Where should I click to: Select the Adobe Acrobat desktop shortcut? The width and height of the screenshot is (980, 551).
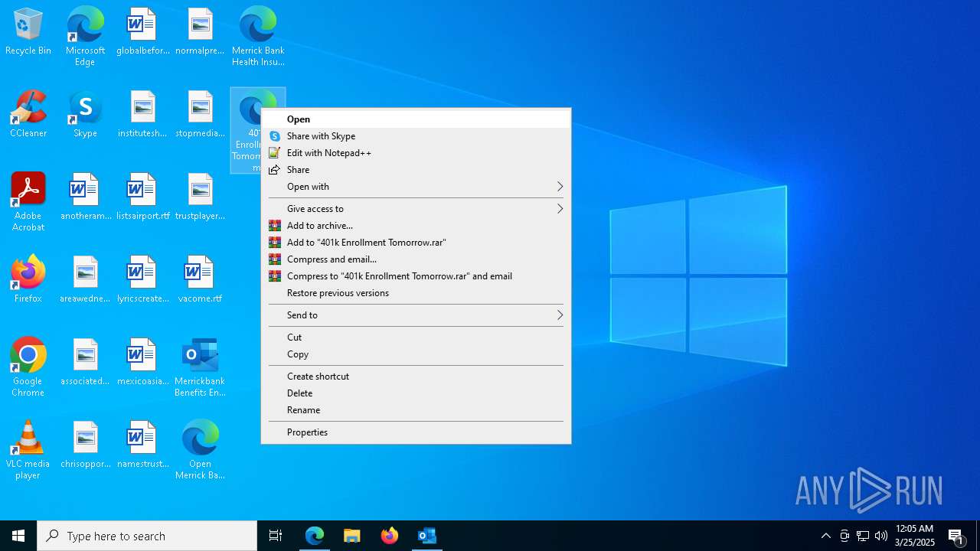pyautogui.click(x=28, y=201)
